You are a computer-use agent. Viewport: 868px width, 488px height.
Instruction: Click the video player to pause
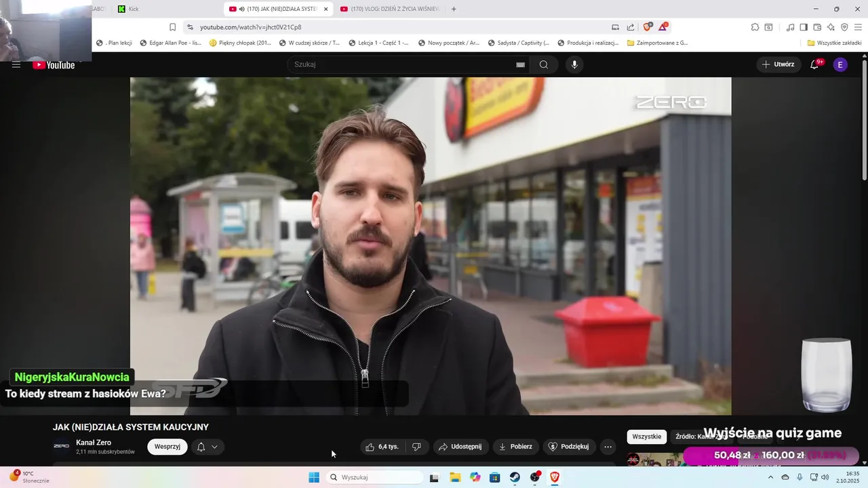[431, 245]
